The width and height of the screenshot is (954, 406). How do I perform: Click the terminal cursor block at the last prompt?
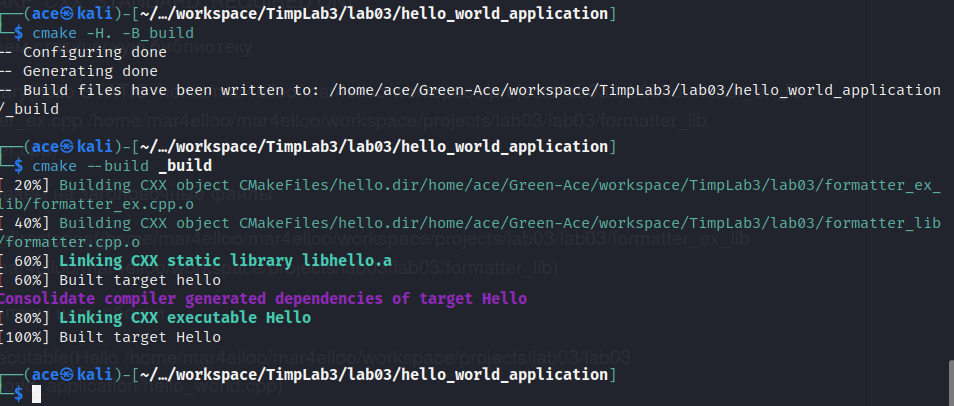click(37, 394)
